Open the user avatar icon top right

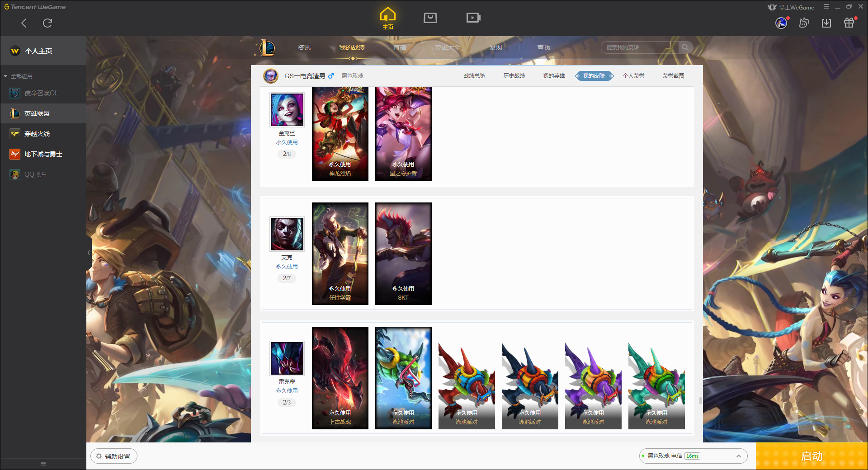coord(781,23)
